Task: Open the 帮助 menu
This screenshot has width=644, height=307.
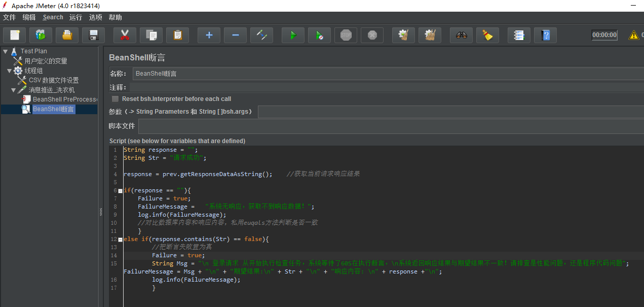Action: pos(116,17)
